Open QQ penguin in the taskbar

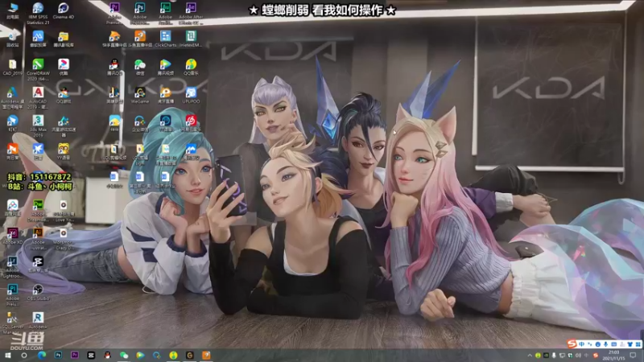pyautogui.click(x=108, y=355)
